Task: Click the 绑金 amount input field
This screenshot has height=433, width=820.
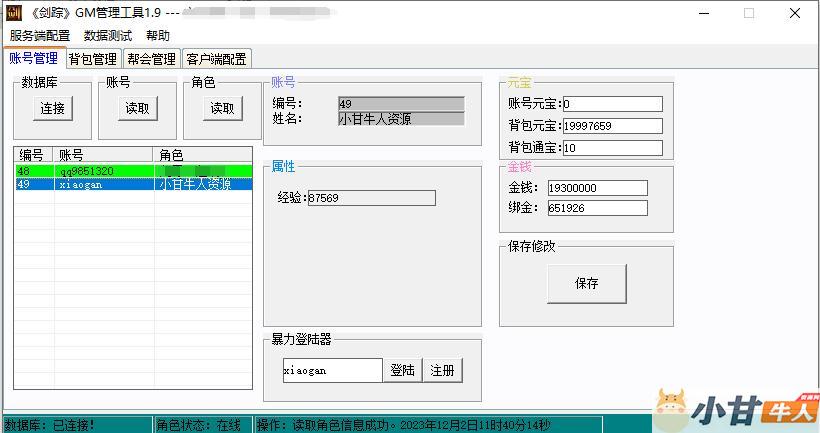Action: pyautogui.click(x=597, y=209)
